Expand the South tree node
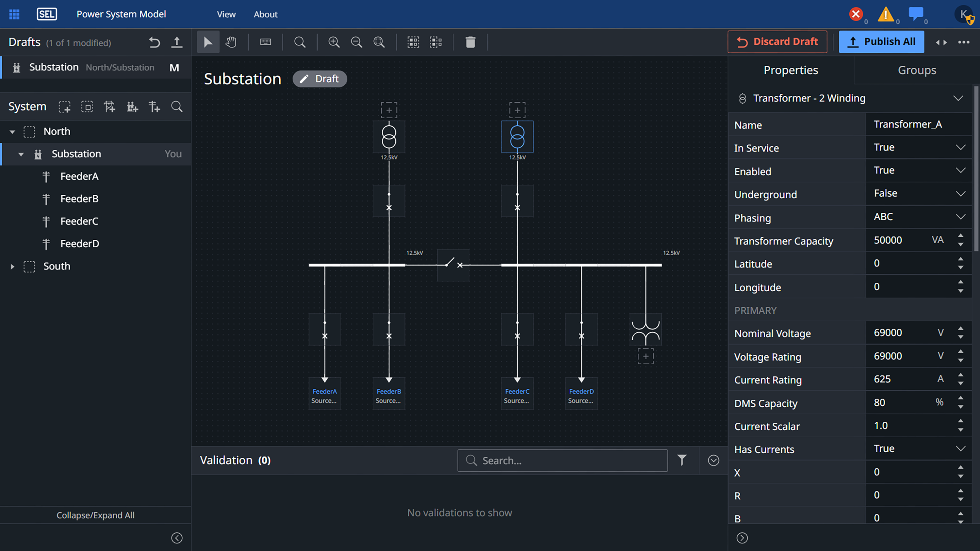980x551 pixels. [12, 266]
